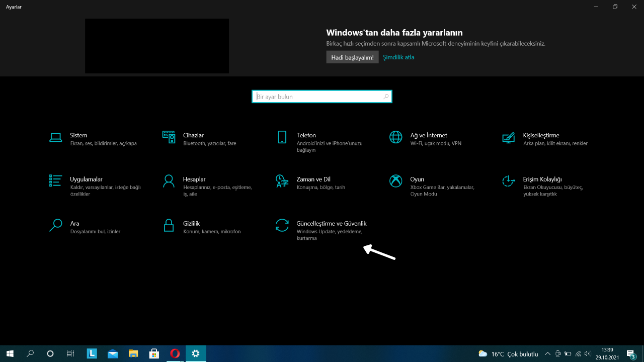Open Gizlilik privacy lock icon
Image resolution: width=644 pixels, height=362 pixels.
pyautogui.click(x=169, y=225)
